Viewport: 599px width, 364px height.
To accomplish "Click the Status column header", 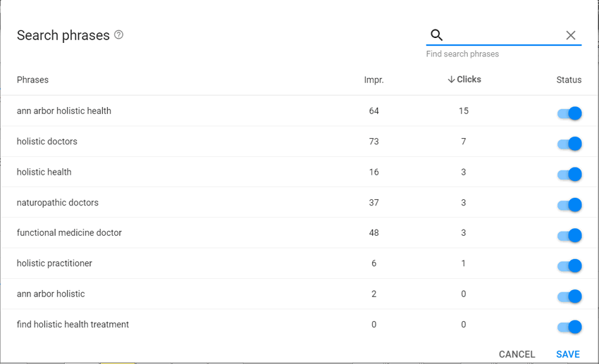I will pos(569,80).
